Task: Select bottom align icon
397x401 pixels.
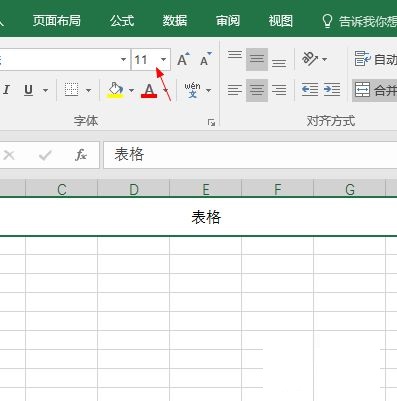Action: 279,63
